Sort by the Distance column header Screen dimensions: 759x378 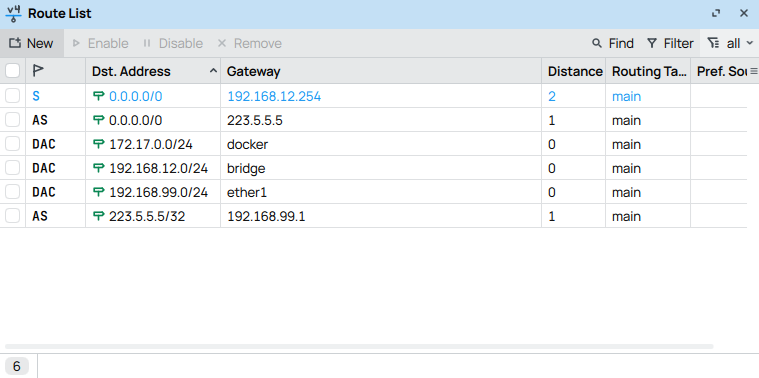click(575, 71)
